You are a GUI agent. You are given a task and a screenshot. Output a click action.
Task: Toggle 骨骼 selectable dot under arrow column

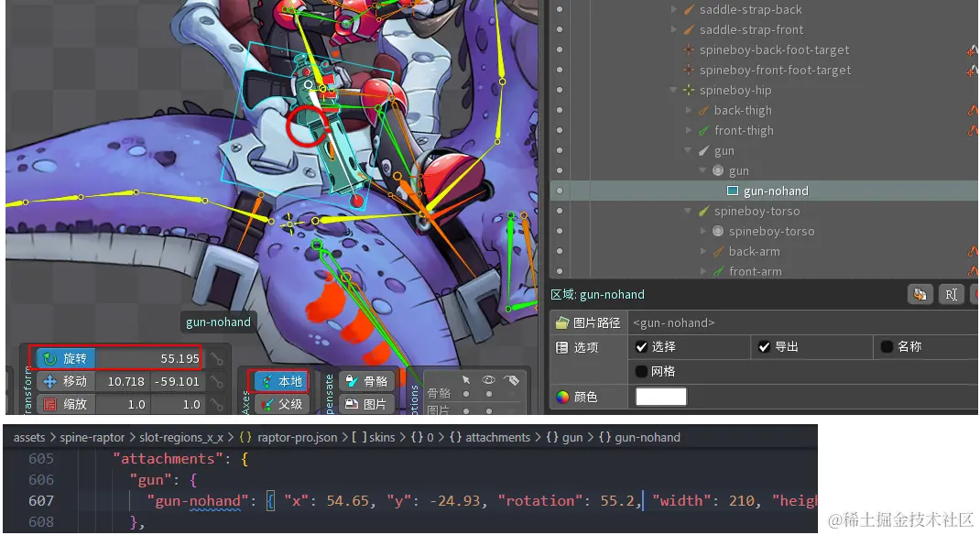[465, 394]
